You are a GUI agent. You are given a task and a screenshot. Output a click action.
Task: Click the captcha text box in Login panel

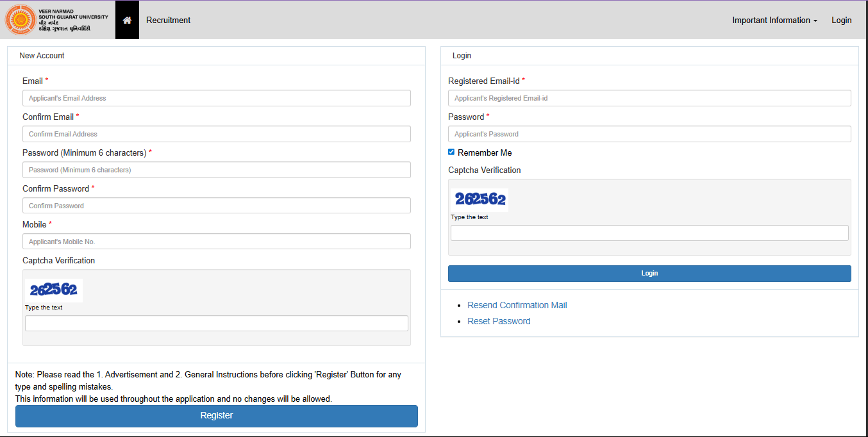point(649,233)
